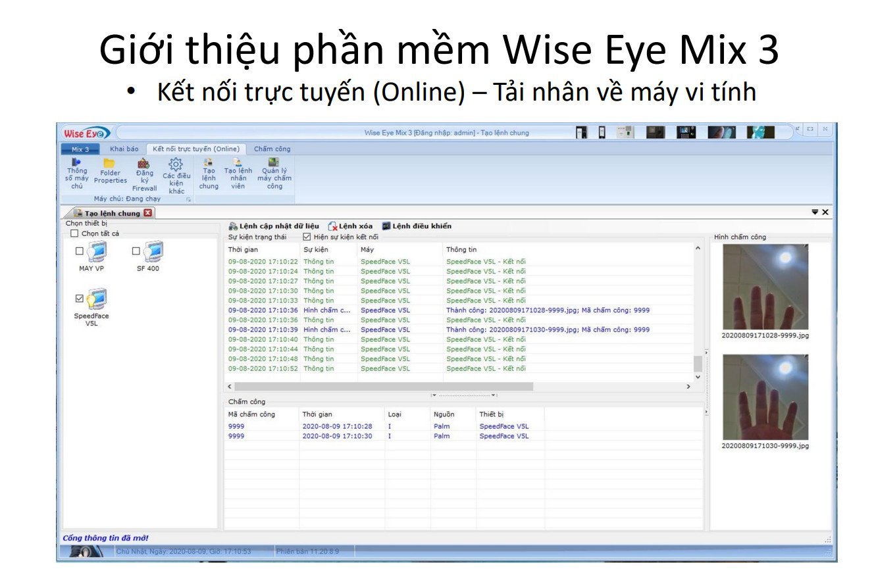Viewport: 876px width, 588px height.
Task: Check the MAY VP device checkbox
Action: click(80, 251)
